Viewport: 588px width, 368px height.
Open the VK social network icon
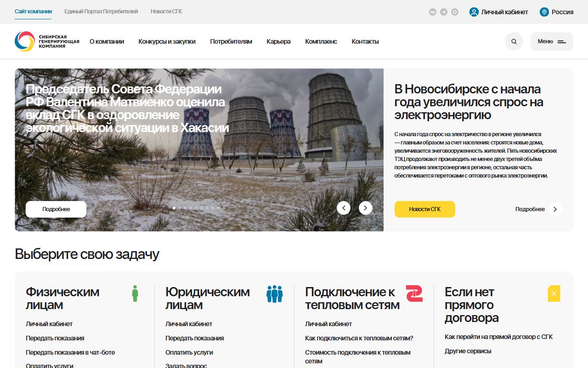pyautogui.click(x=433, y=12)
